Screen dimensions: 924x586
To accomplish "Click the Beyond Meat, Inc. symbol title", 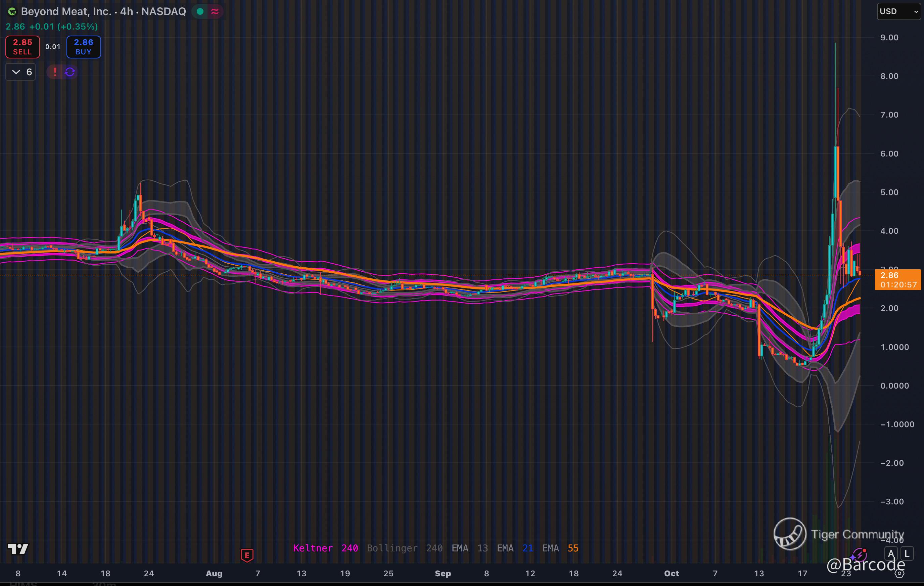I will click(66, 11).
